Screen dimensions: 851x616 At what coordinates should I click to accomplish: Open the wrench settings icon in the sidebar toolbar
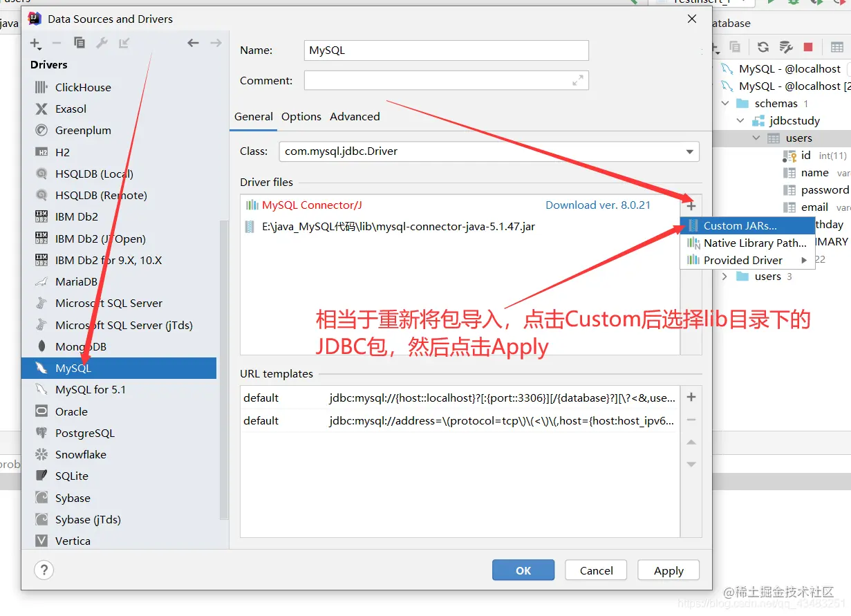102,43
